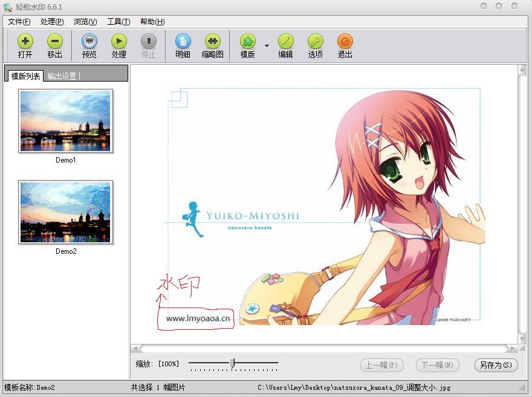Switch to Thumbnail (缩略图) view
Image resolution: width=532 pixels, height=397 pixels.
[212, 41]
